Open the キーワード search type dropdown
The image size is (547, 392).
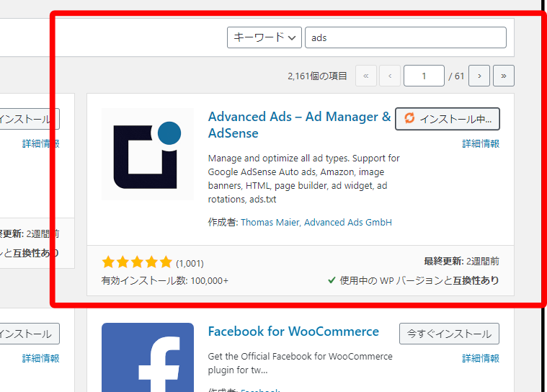(x=264, y=37)
